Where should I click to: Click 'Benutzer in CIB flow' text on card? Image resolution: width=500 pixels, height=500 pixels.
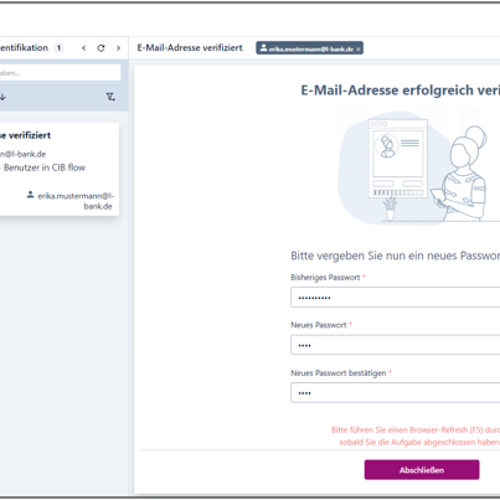point(45,167)
